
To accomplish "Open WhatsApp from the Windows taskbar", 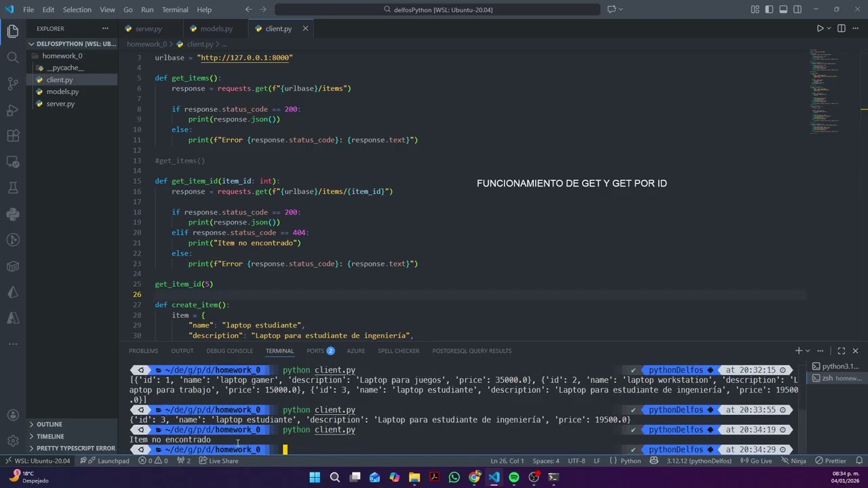I will tap(454, 477).
